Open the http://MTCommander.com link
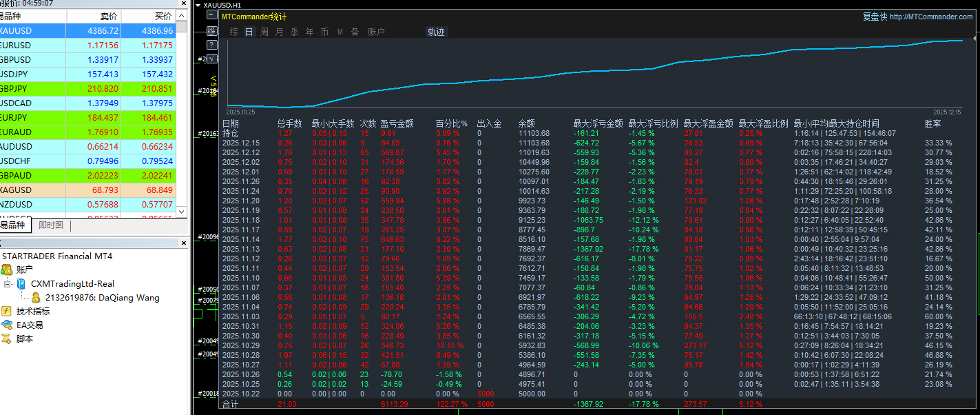The image size is (980, 415). [x=930, y=17]
